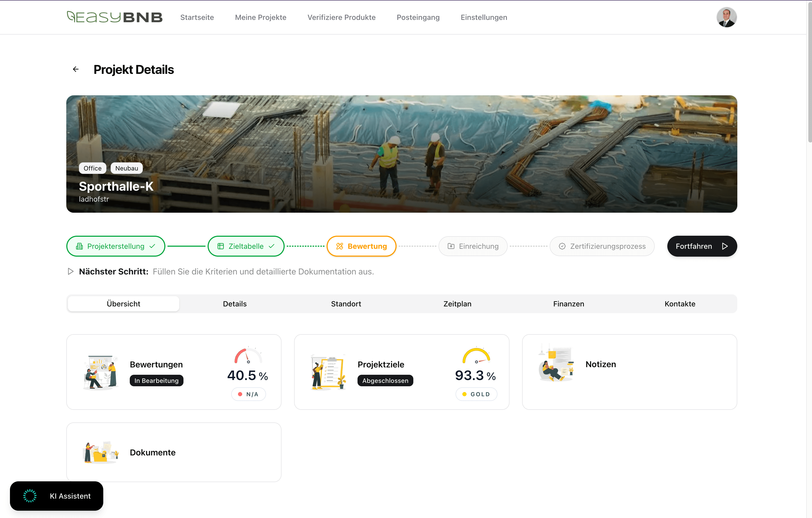Go back using the left arrow icon

tap(75, 69)
